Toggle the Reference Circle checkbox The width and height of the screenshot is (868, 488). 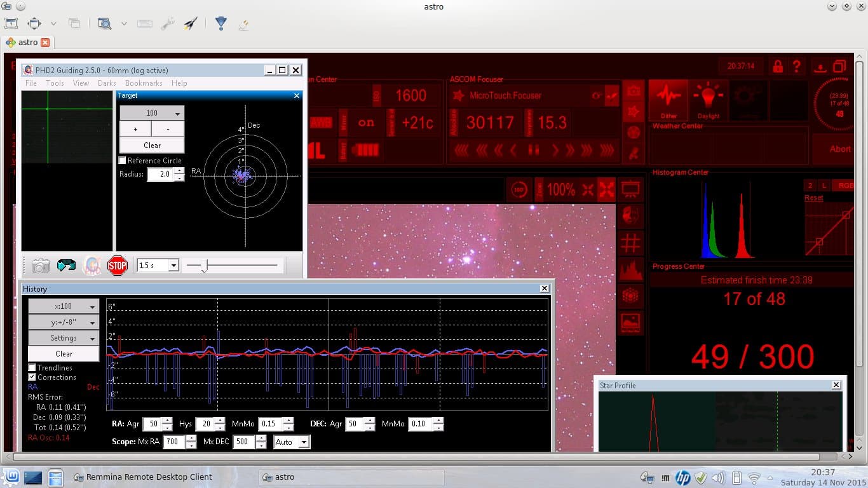[x=123, y=161]
